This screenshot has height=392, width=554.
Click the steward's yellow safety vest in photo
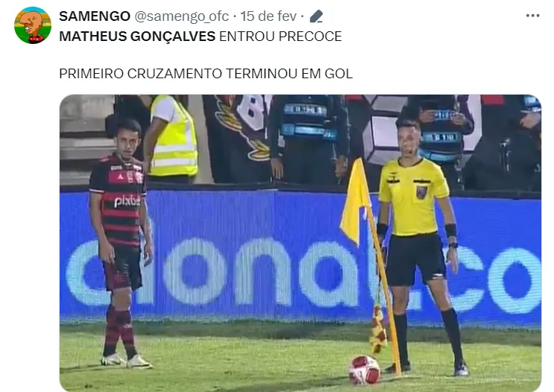coord(173,139)
